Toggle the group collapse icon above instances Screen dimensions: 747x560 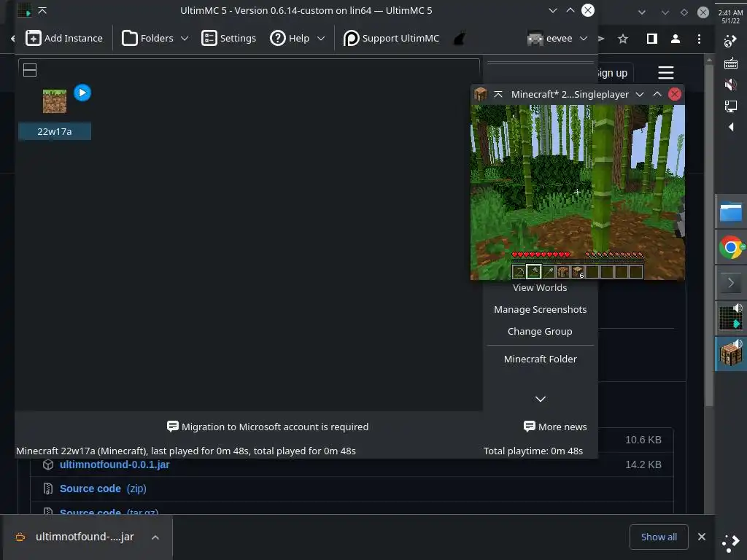tap(30, 70)
